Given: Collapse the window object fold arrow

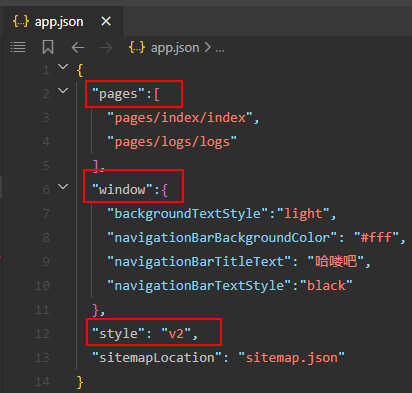Looking at the screenshot, I should [63, 186].
